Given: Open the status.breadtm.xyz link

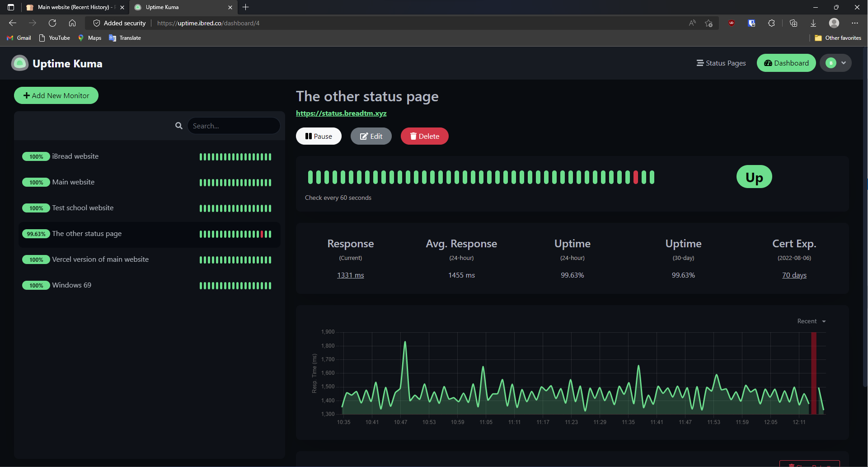Looking at the screenshot, I should pos(341,113).
